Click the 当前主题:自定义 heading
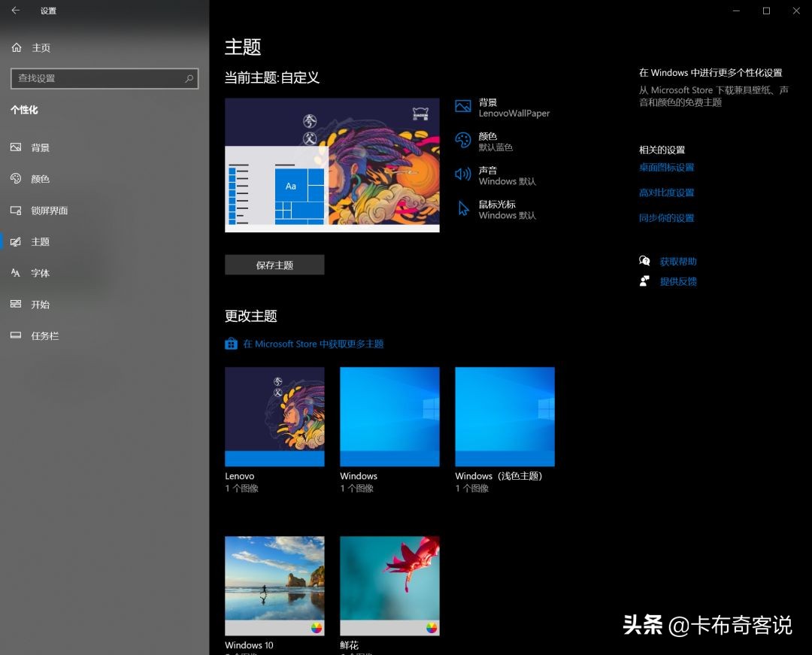 272,77
